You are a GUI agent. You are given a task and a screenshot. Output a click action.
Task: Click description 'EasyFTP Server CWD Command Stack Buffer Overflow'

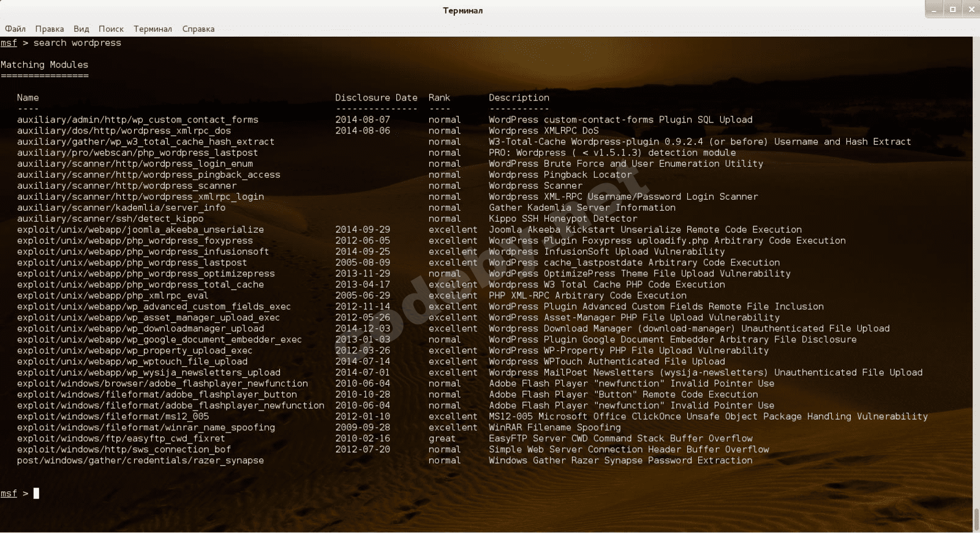coord(621,440)
